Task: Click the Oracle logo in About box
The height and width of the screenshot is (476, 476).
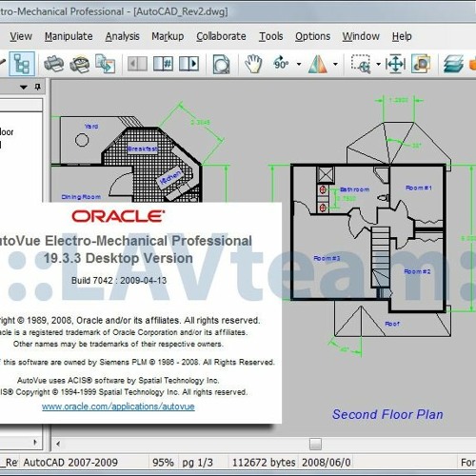Action: point(118,216)
